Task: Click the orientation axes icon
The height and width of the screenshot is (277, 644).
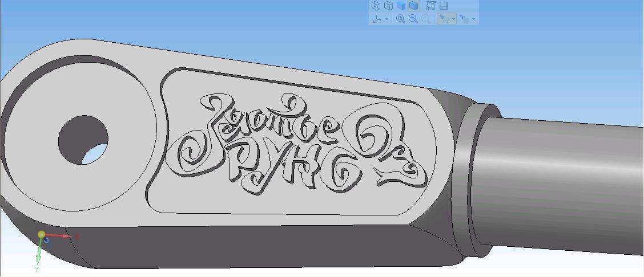Action: (x=377, y=19)
